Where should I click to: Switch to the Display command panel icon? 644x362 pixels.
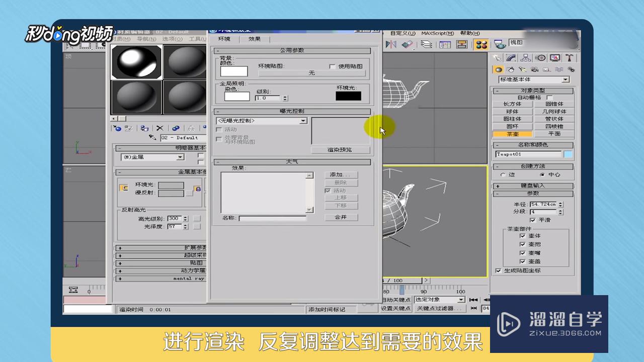click(x=555, y=58)
